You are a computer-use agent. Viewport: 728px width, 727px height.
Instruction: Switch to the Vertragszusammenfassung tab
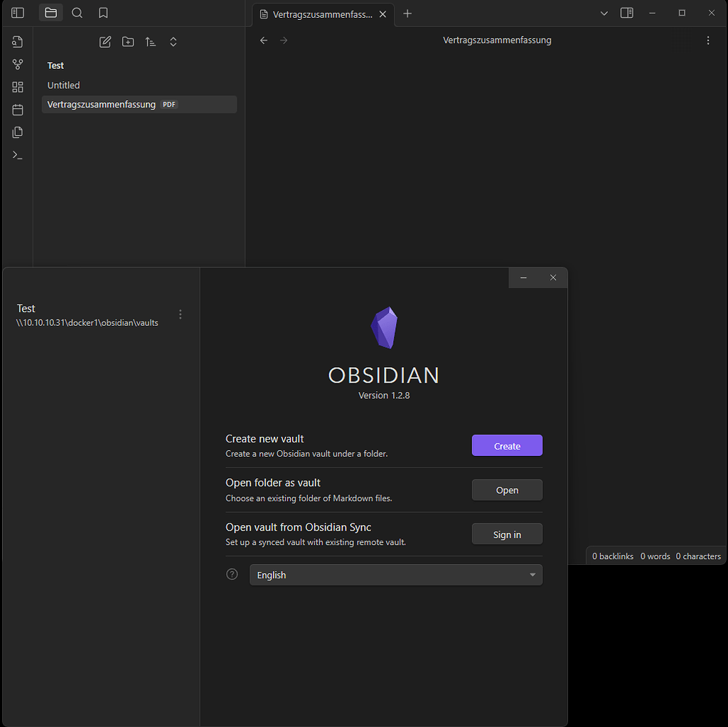(x=319, y=14)
